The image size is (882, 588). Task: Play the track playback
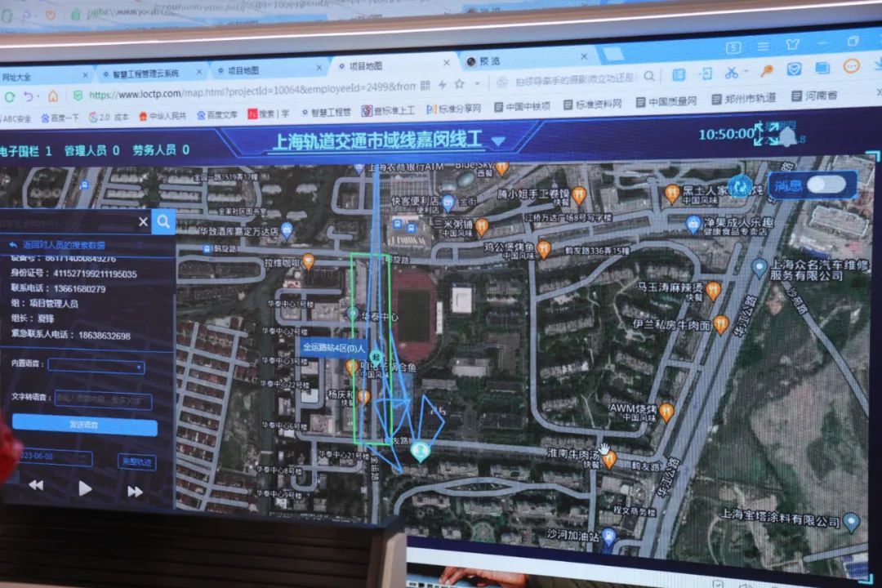tap(85, 488)
